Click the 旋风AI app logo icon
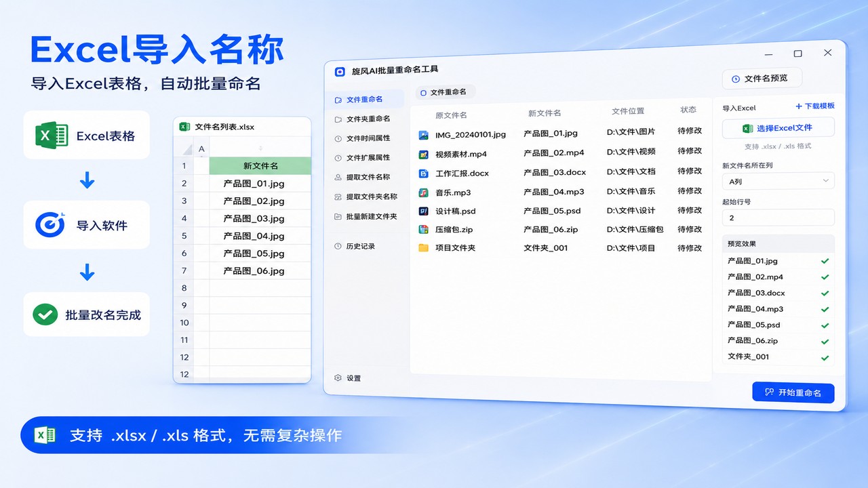The image size is (868, 488). (x=340, y=71)
